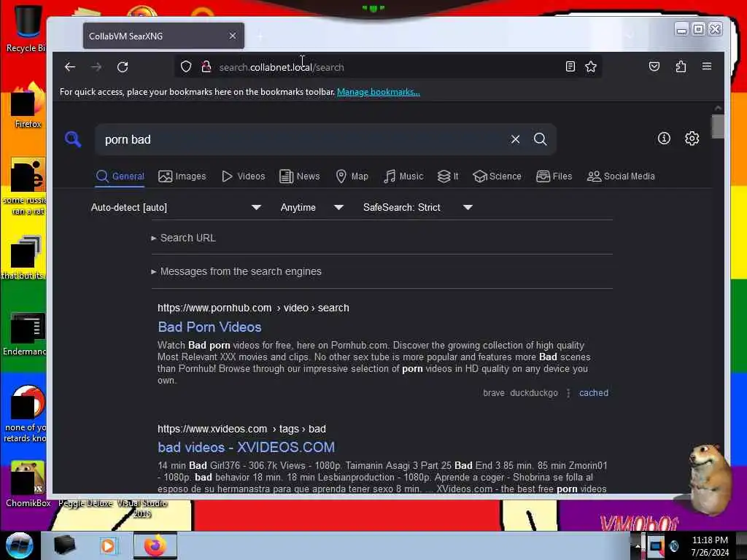Open the Recycle Bin desktop icon

26,28
